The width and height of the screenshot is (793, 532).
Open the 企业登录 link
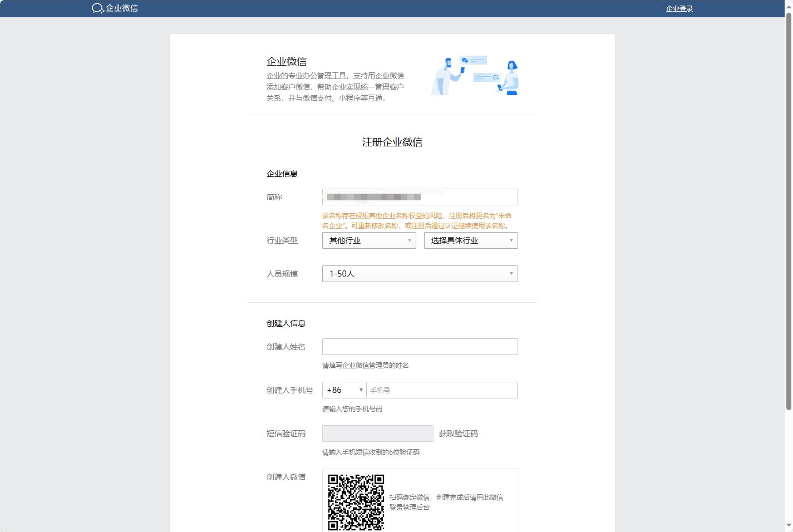[679, 9]
